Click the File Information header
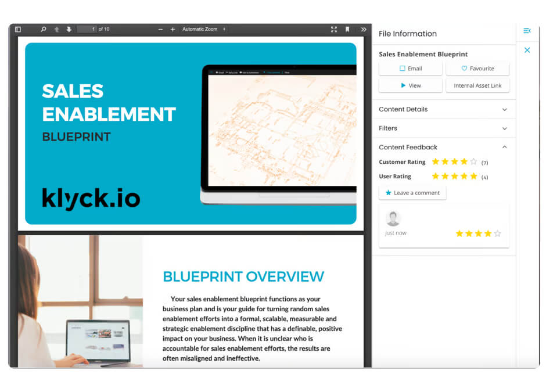 pos(408,34)
